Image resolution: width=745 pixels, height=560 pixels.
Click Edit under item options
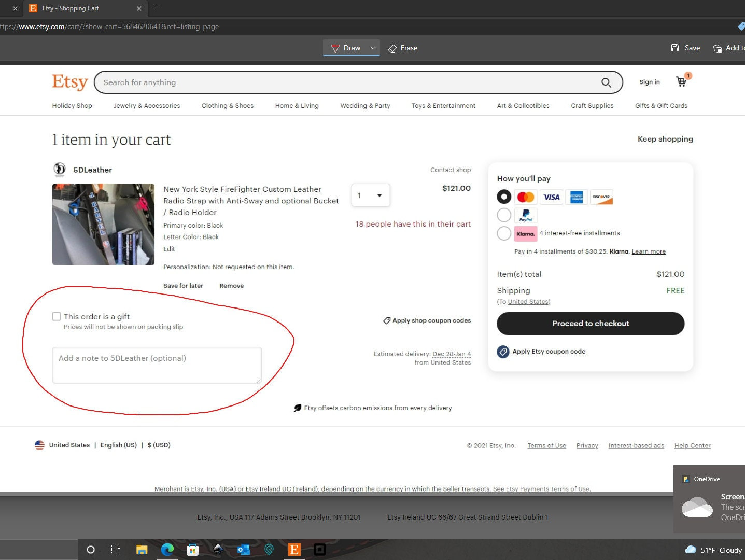169,249
